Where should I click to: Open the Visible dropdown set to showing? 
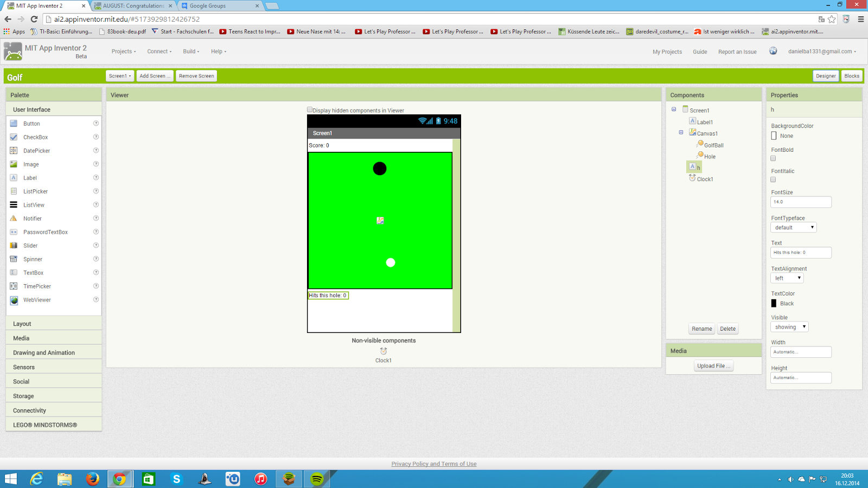[789, 326]
